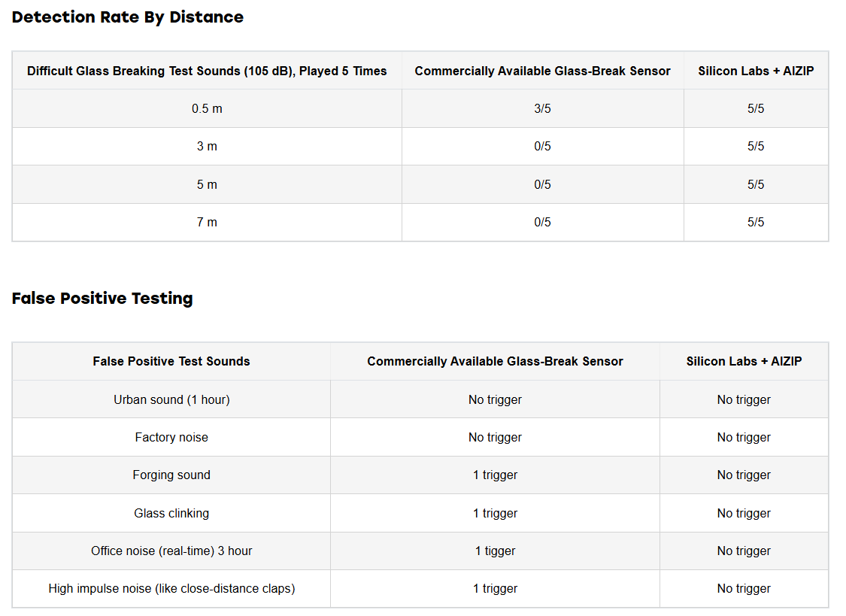
Task: Click 'Silicon Labs + AIZIP' header in false positive table
Action: (x=744, y=361)
